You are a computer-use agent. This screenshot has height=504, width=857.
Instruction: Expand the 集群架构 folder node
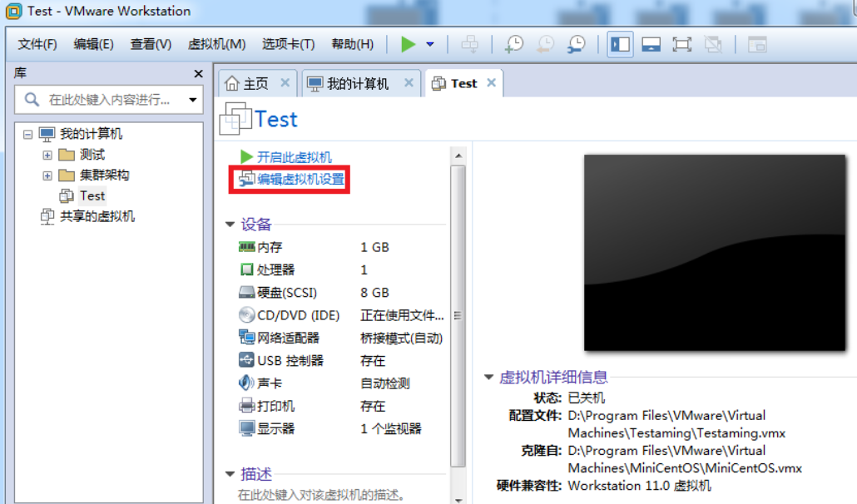[x=47, y=175]
